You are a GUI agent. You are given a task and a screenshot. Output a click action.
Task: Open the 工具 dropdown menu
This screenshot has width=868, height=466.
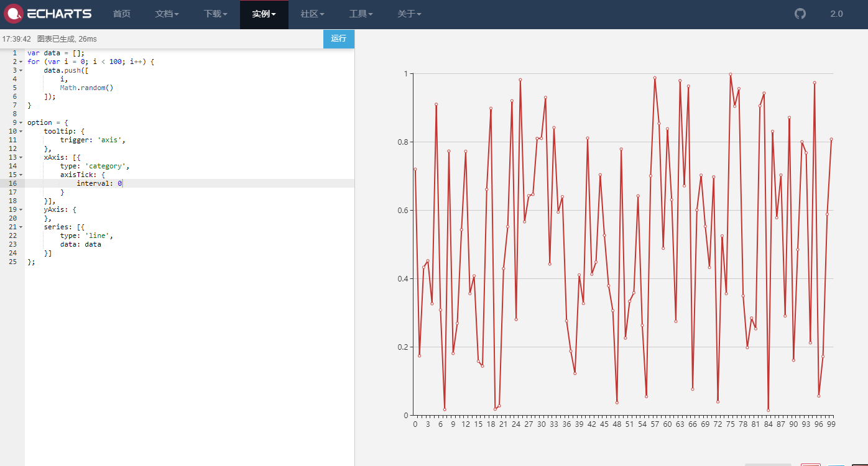pyautogui.click(x=361, y=14)
